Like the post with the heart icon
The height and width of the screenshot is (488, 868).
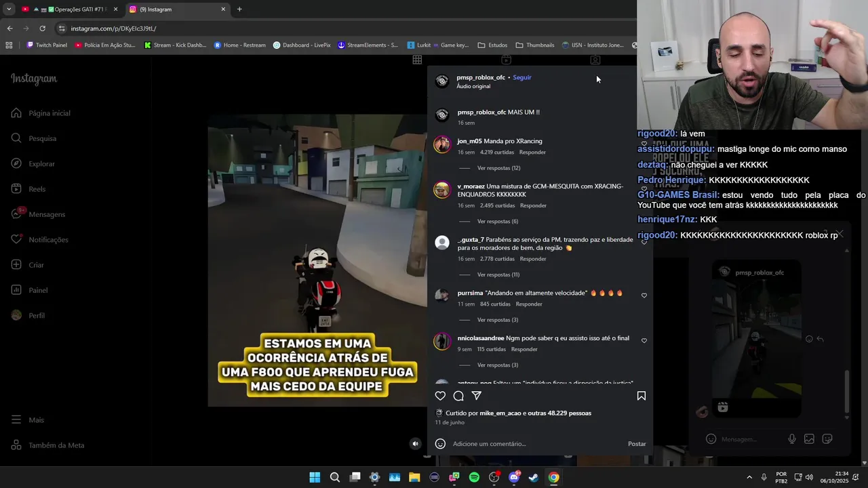(440, 396)
